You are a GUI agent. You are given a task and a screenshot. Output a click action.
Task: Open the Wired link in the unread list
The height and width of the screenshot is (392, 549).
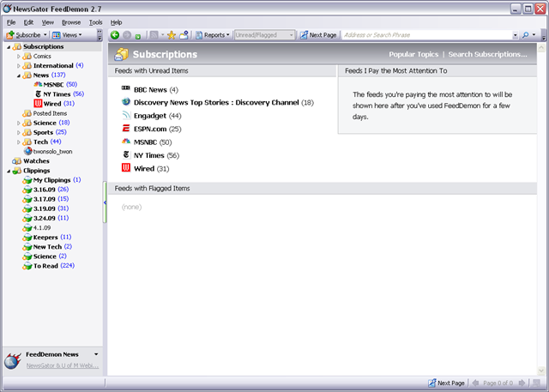point(144,169)
